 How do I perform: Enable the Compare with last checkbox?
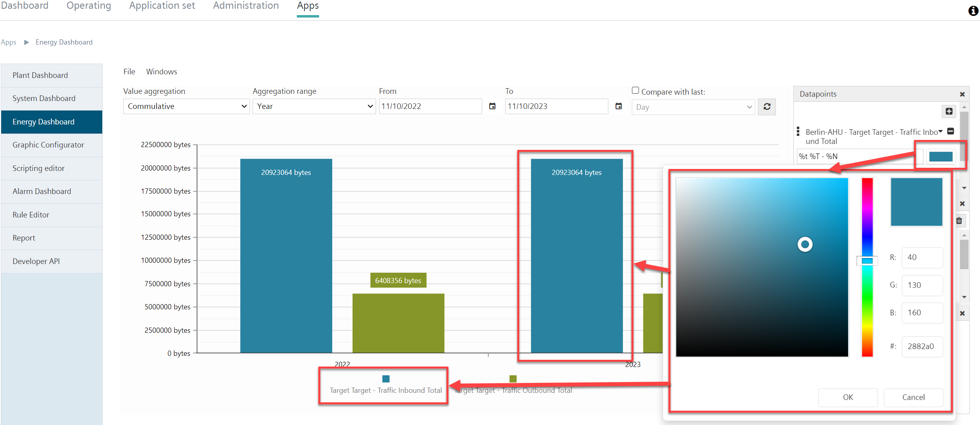click(x=635, y=91)
